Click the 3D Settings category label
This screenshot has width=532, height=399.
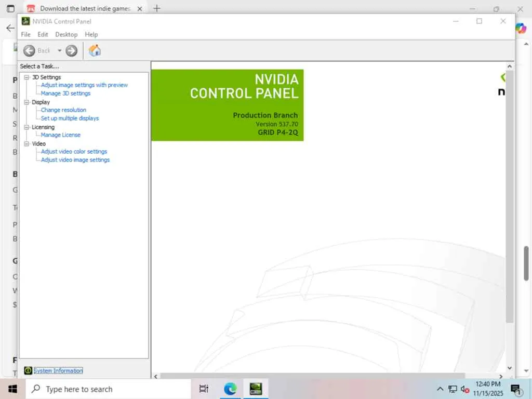pyautogui.click(x=46, y=77)
